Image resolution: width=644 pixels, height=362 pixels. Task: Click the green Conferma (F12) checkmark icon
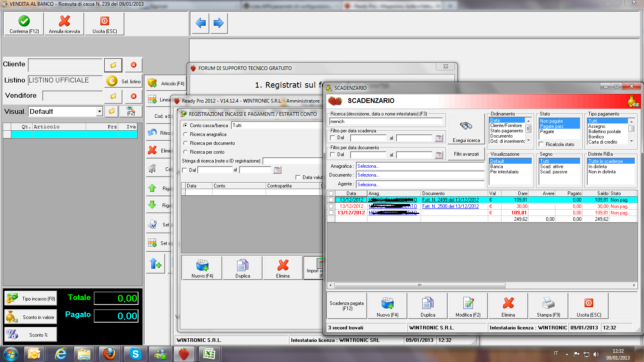pos(24,21)
